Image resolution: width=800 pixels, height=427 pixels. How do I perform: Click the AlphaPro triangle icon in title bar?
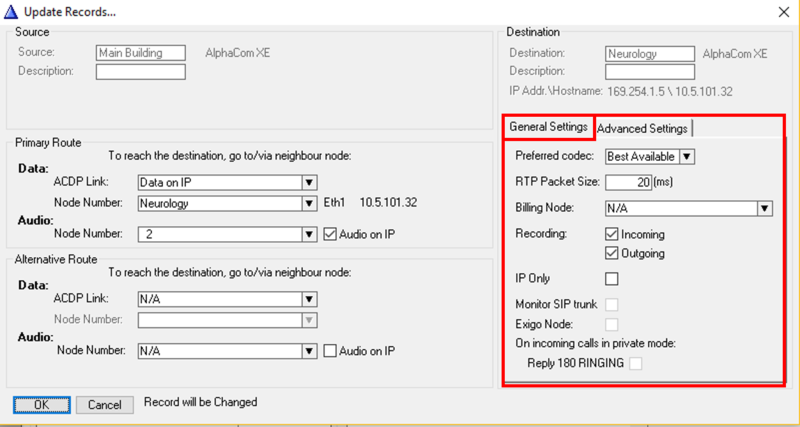[x=12, y=11]
